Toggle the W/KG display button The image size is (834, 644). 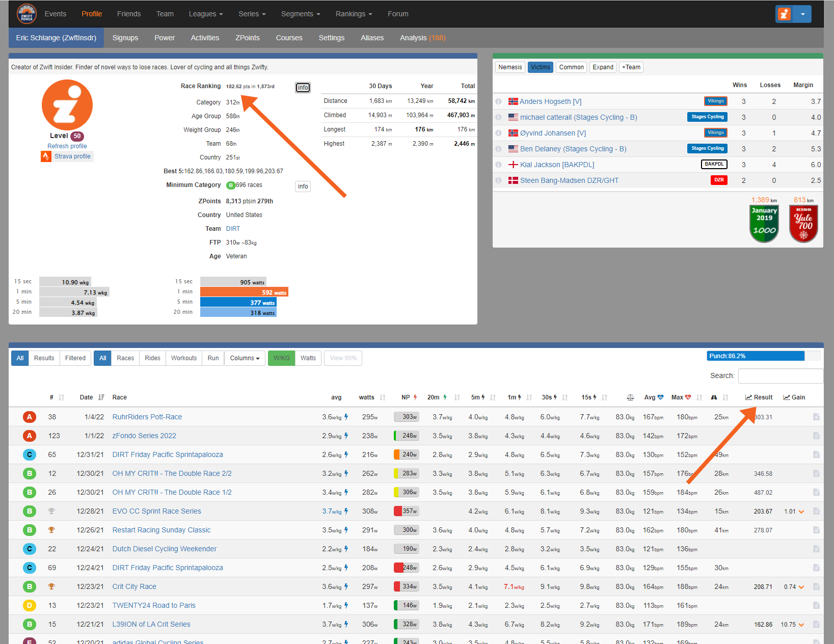click(281, 358)
